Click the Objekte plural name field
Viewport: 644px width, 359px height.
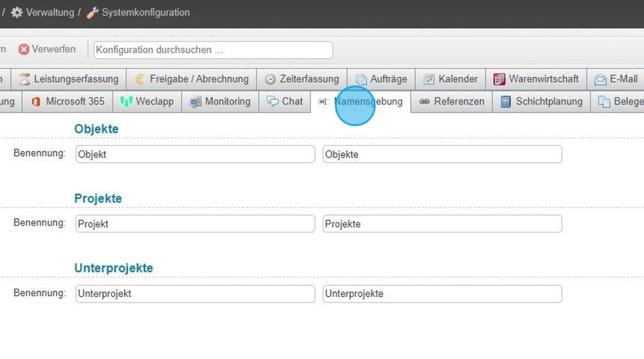click(x=441, y=154)
